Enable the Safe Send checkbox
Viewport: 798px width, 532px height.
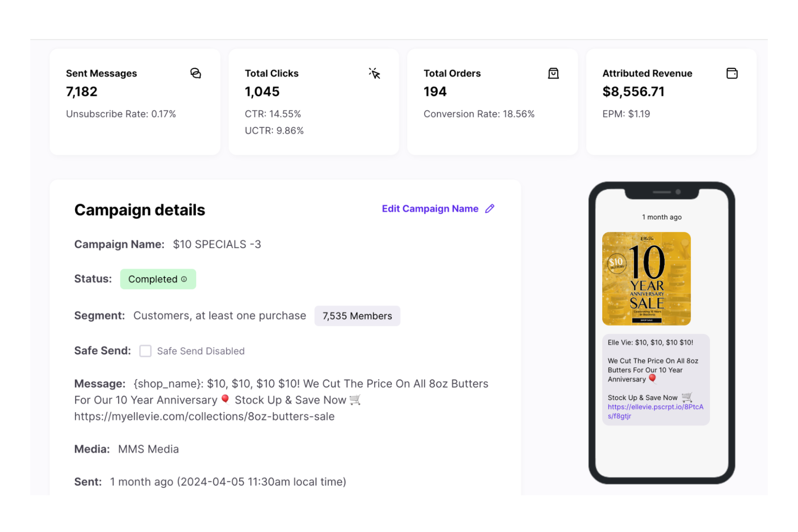145,351
